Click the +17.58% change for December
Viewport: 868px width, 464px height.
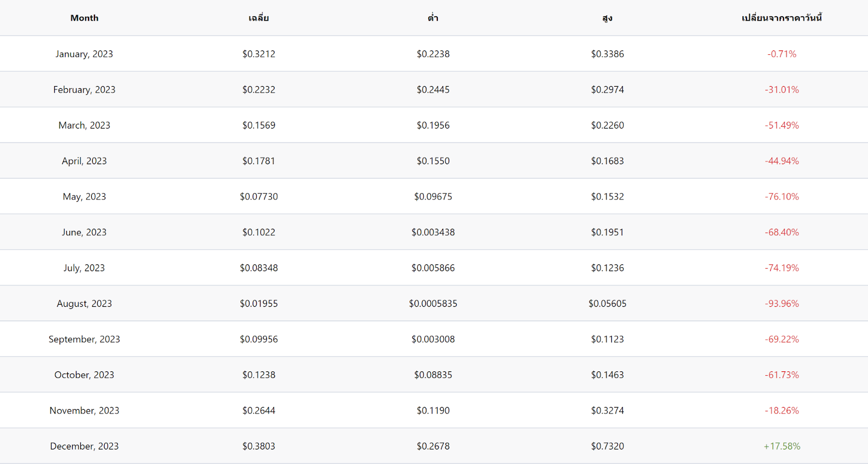tap(782, 446)
